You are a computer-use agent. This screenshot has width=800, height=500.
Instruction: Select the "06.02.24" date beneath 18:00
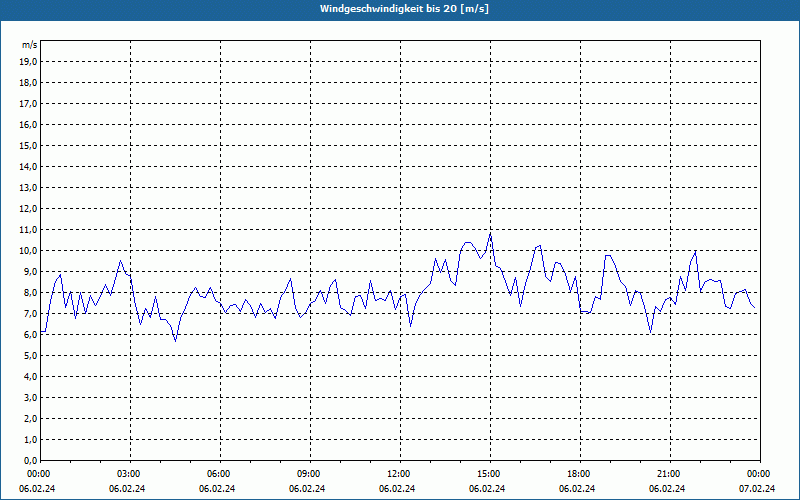[x=577, y=489]
